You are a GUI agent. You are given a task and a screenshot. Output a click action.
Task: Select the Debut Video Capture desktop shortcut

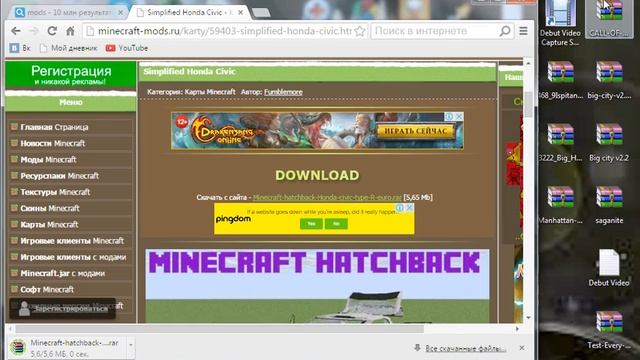tap(560, 23)
